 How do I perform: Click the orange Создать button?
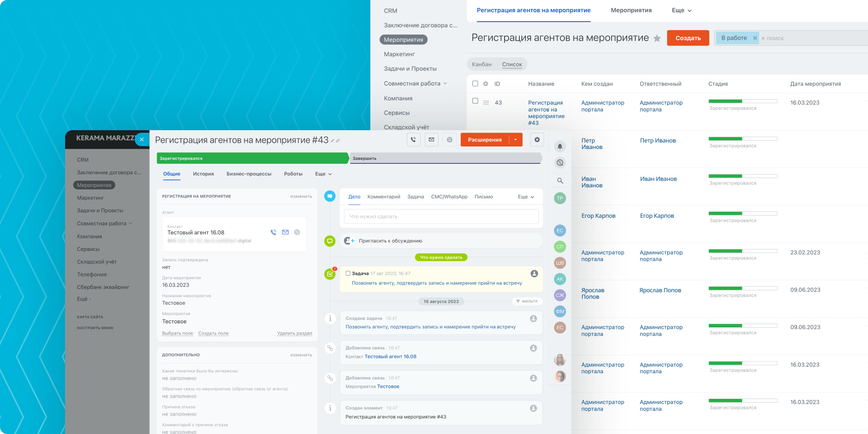(x=688, y=38)
